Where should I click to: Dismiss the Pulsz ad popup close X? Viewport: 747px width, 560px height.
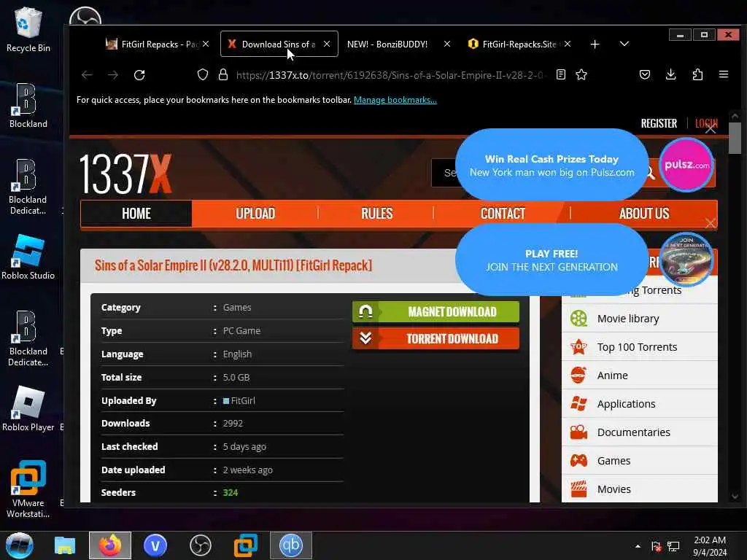coord(711,128)
